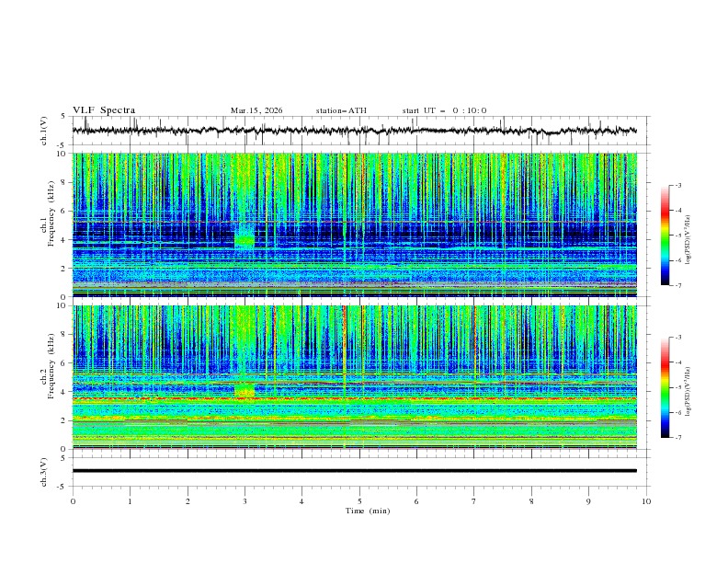
Task: Click the bottom time axis tick label "8"
Action: coord(531,501)
